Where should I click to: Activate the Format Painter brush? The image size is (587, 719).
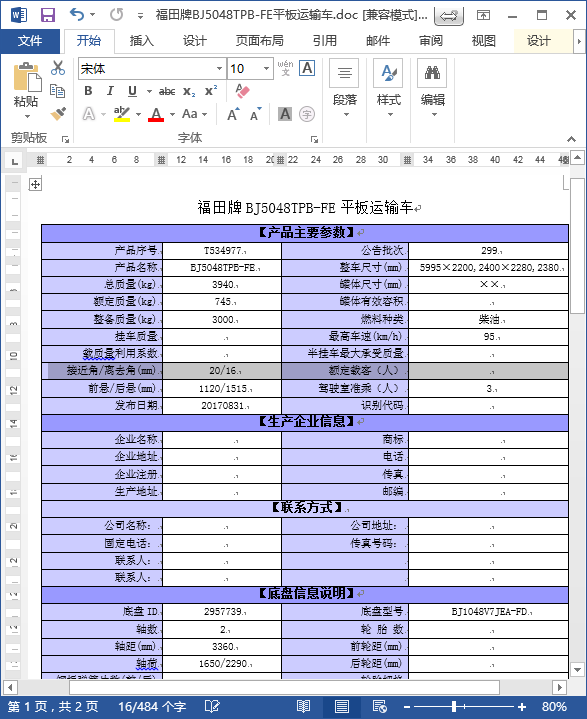pos(58,113)
